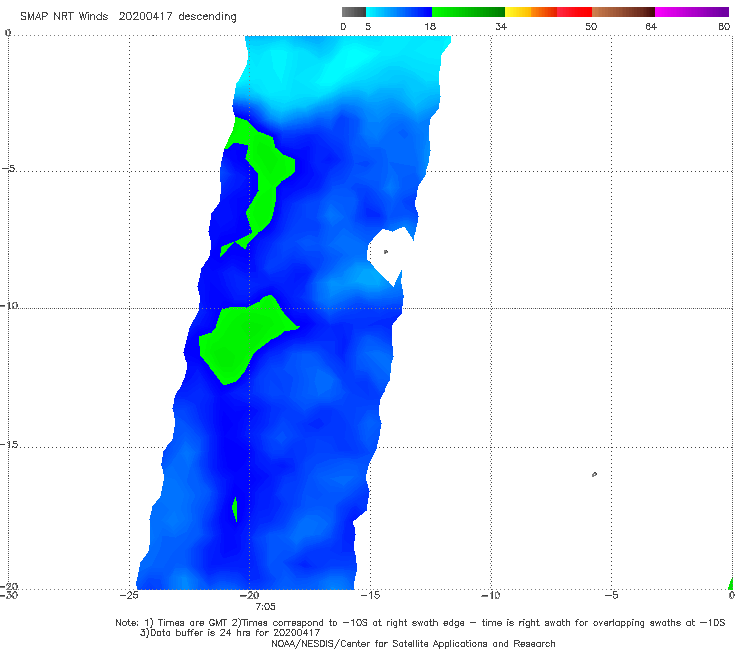Click the title text 'SMAP NRT Winds 20200417 descending'
This screenshot has height=650, width=740.
pos(128,16)
